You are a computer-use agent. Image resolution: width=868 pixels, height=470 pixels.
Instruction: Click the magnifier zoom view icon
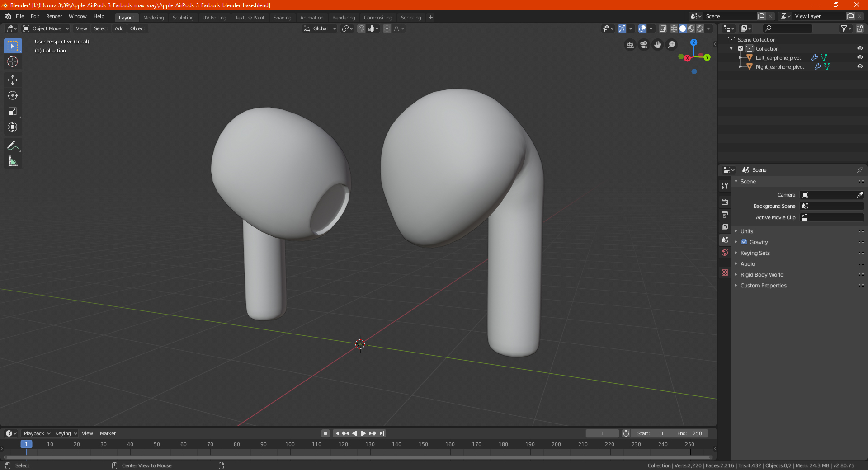[672, 45]
